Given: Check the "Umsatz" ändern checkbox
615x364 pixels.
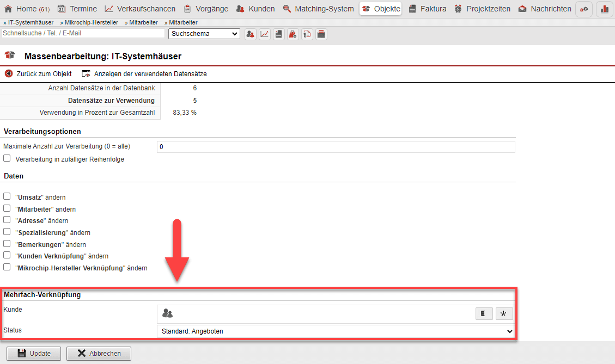Looking at the screenshot, I should coord(7,196).
